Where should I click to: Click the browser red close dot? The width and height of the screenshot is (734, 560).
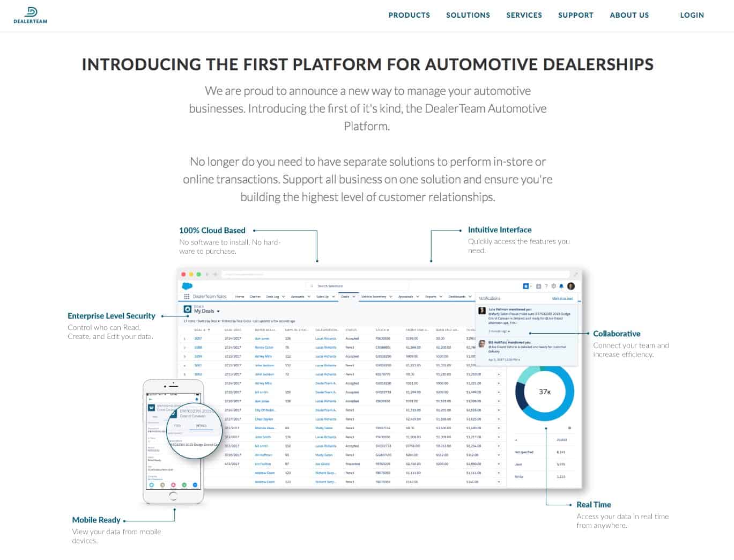coord(183,274)
